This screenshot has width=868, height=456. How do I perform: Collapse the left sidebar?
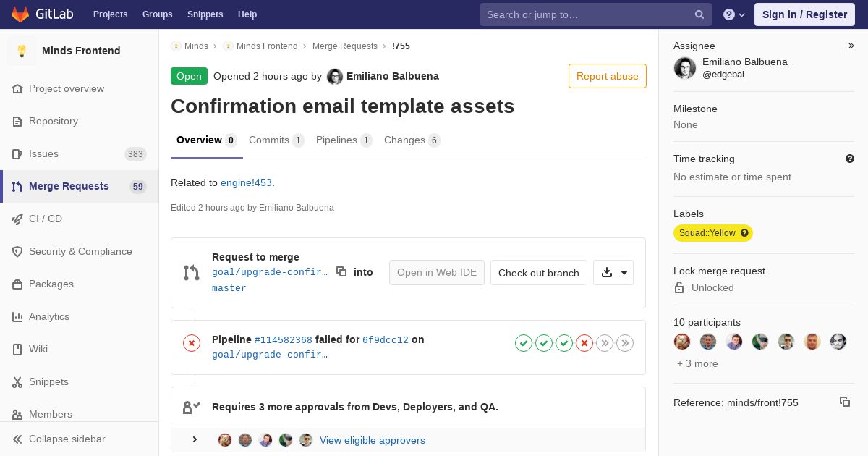67,439
